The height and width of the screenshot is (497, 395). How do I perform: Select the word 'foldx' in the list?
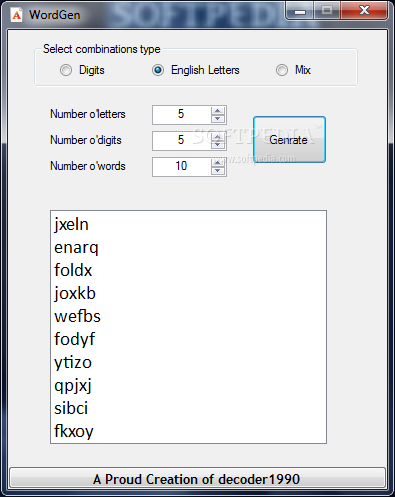click(x=73, y=270)
